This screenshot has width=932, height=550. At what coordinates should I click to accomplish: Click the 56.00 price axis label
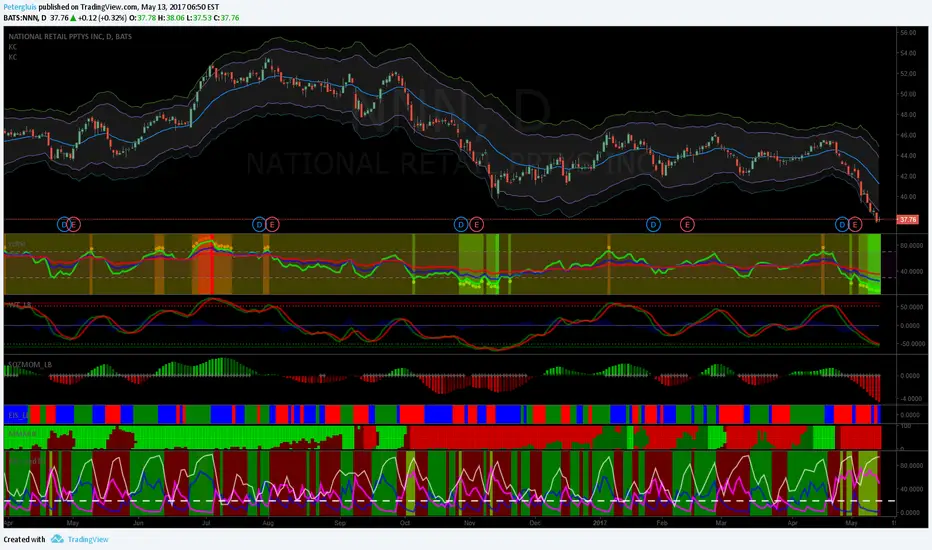click(908, 33)
